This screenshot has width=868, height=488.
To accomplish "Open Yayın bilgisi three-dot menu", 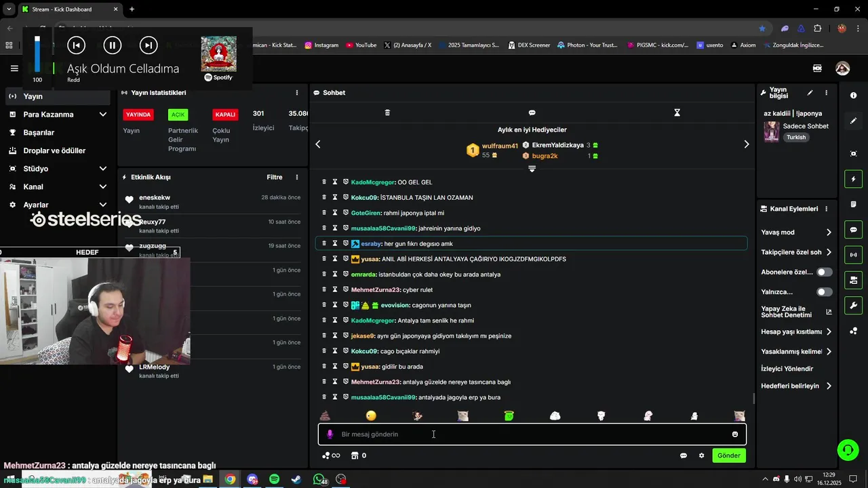I will (826, 93).
